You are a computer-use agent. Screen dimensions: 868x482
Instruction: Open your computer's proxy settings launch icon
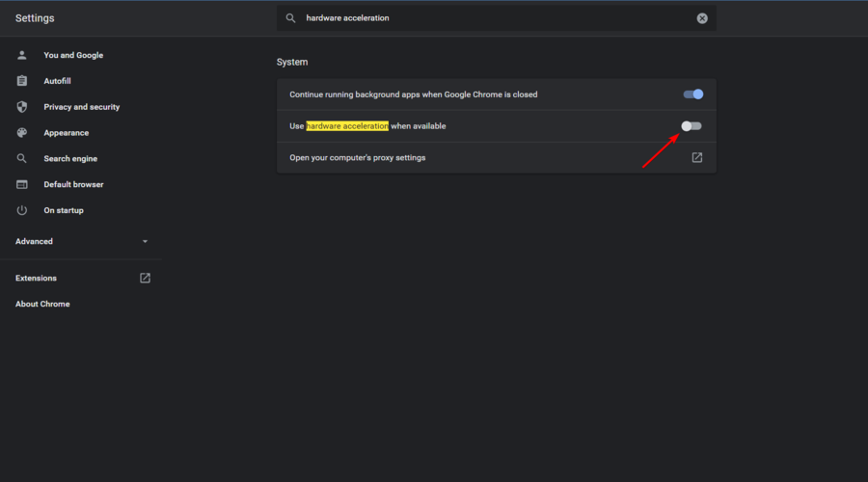(697, 157)
